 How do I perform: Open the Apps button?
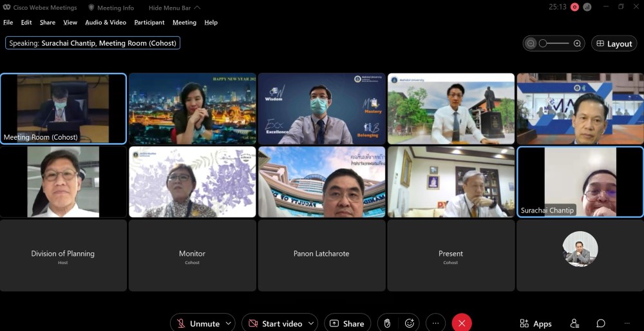click(535, 323)
